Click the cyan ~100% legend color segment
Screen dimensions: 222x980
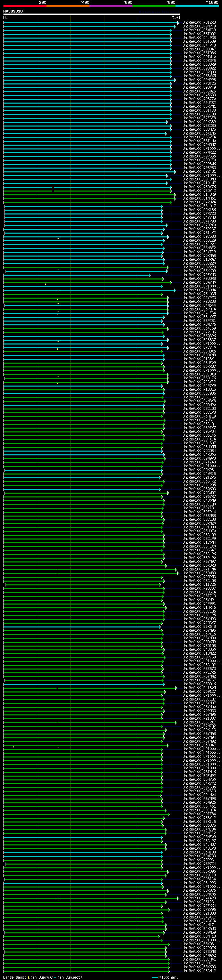(197, 6)
